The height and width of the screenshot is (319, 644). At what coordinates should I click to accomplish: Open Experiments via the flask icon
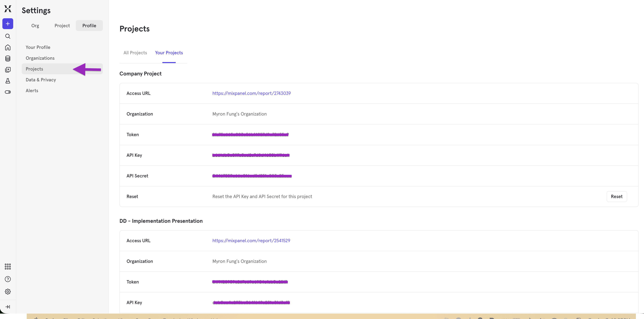(8, 81)
